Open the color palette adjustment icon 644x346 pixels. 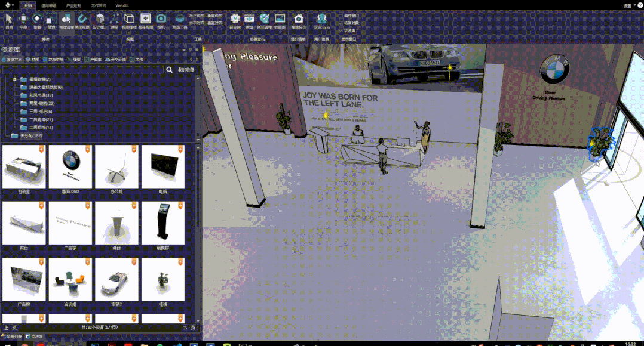click(265, 18)
